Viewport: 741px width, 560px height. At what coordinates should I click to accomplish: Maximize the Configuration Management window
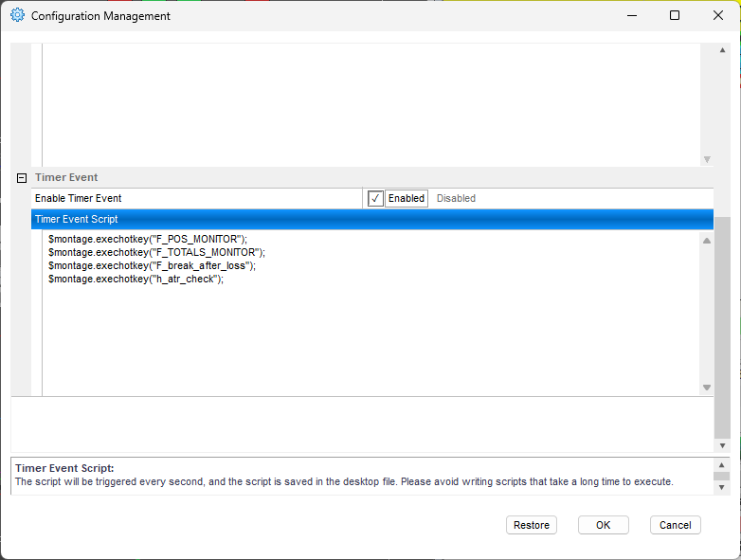[674, 16]
